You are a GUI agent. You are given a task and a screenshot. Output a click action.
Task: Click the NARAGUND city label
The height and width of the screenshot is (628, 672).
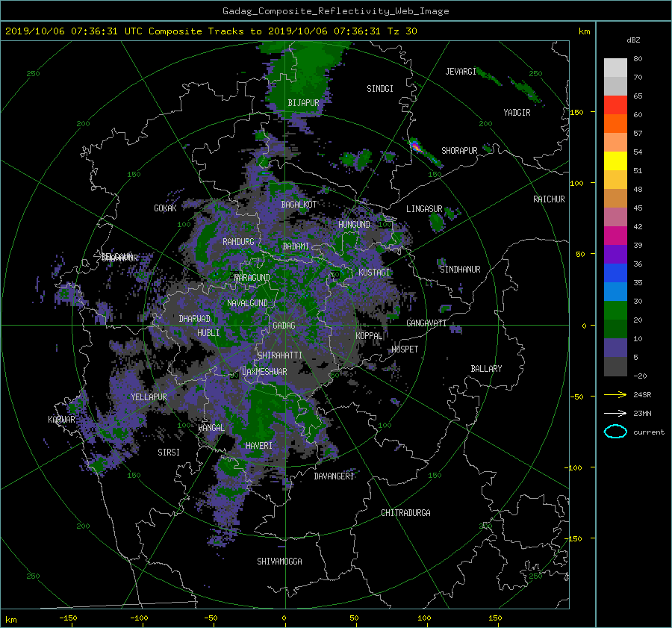tap(252, 278)
